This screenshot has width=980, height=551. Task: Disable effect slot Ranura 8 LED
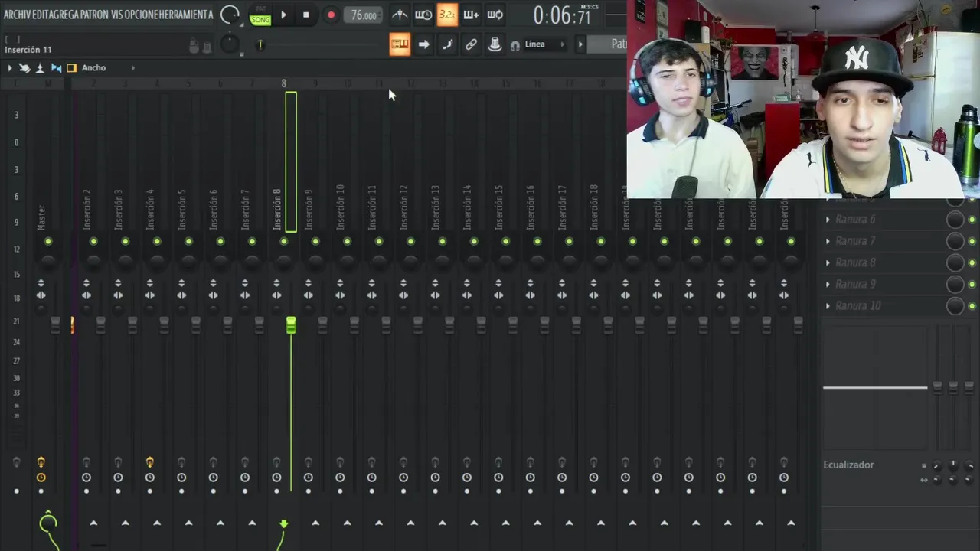(x=972, y=262)
